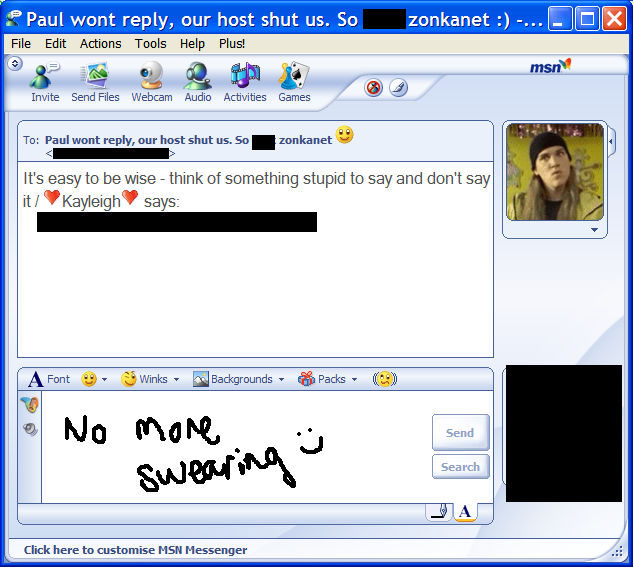Minimize the conversation window
The height and width of the screenshot is (568, 634).
click(x=560, y=19)
